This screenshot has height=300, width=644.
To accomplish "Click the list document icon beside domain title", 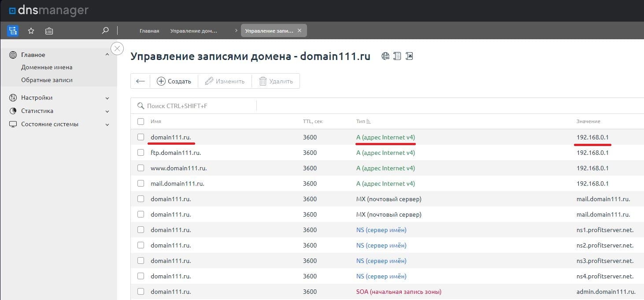I will [397, 56].
